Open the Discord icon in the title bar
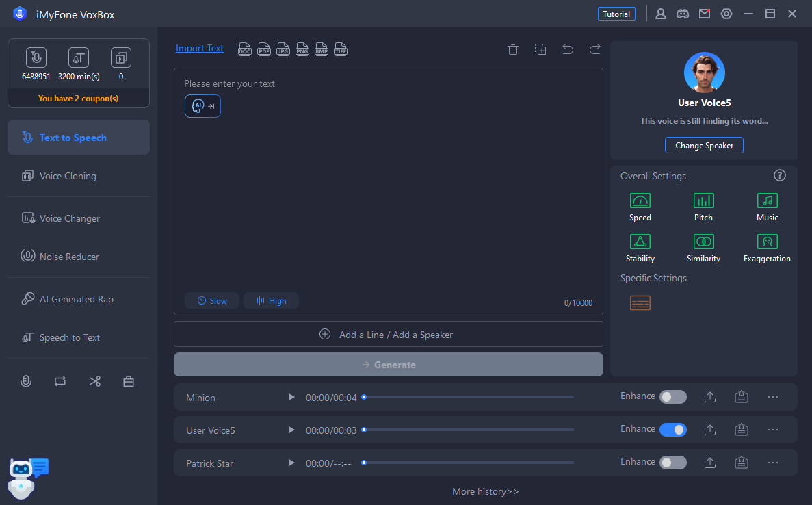Image resolution: width=812 pixels, height=505 pixels. [682, 13]
